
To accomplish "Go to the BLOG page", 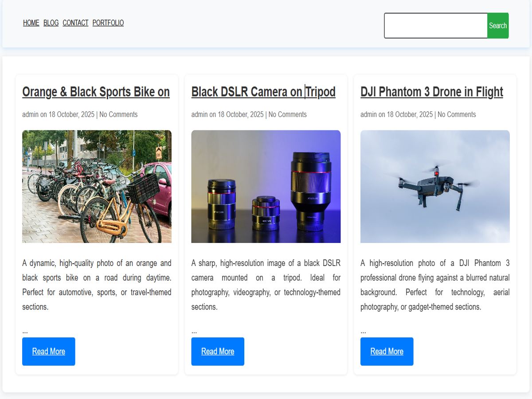I will [x=51, y=23].
